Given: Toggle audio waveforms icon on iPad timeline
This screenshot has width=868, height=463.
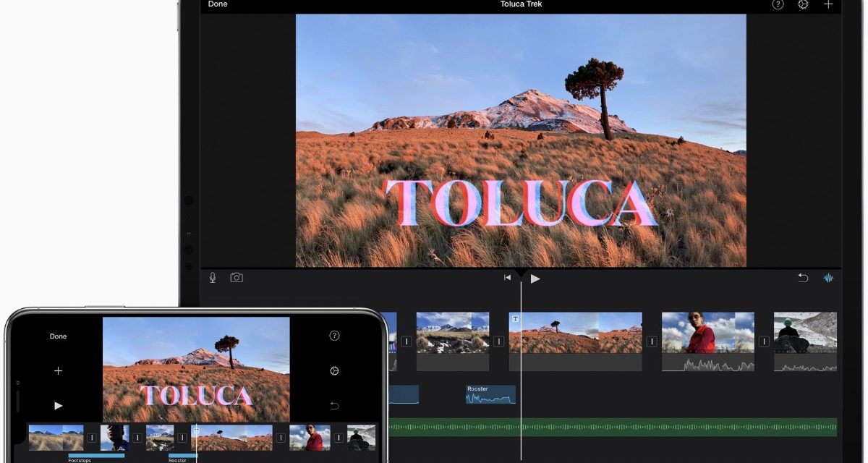Looking at the screenshot, I should point(828,278).
